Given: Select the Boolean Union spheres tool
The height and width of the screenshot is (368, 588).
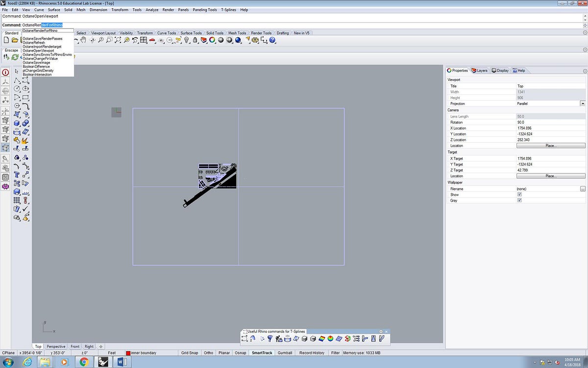Looking at the screenshot, I should tap(25, 122).
